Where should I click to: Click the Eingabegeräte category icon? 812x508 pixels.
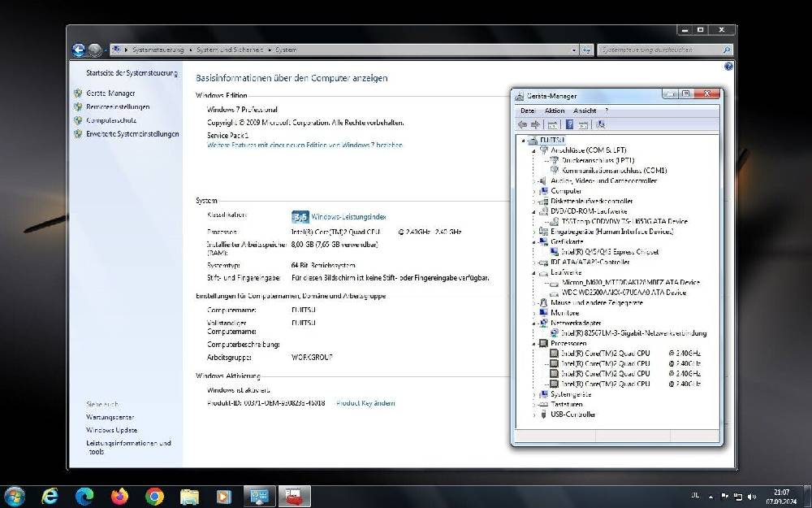click(543, 232)
